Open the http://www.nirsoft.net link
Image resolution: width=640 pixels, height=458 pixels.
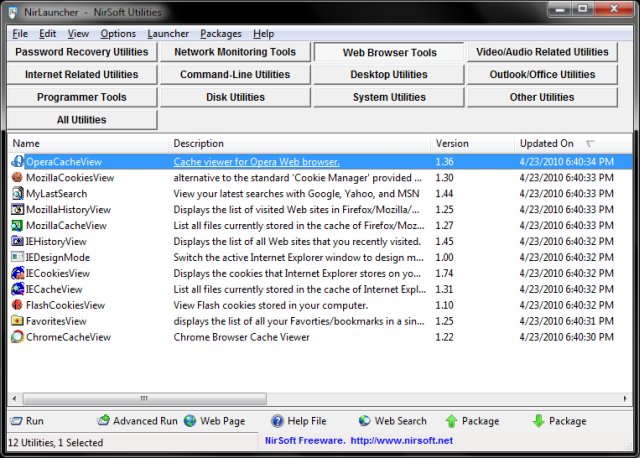[402, 440]
